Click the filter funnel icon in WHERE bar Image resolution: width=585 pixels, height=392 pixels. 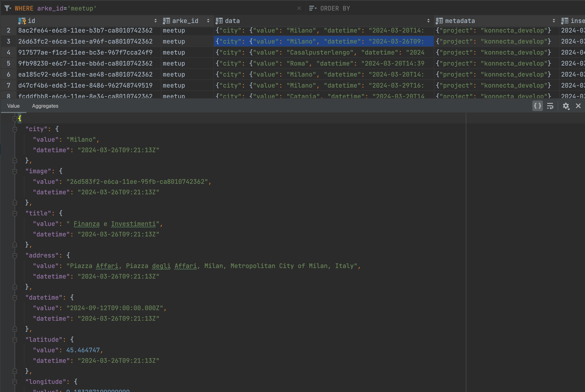tap(7, 8)
